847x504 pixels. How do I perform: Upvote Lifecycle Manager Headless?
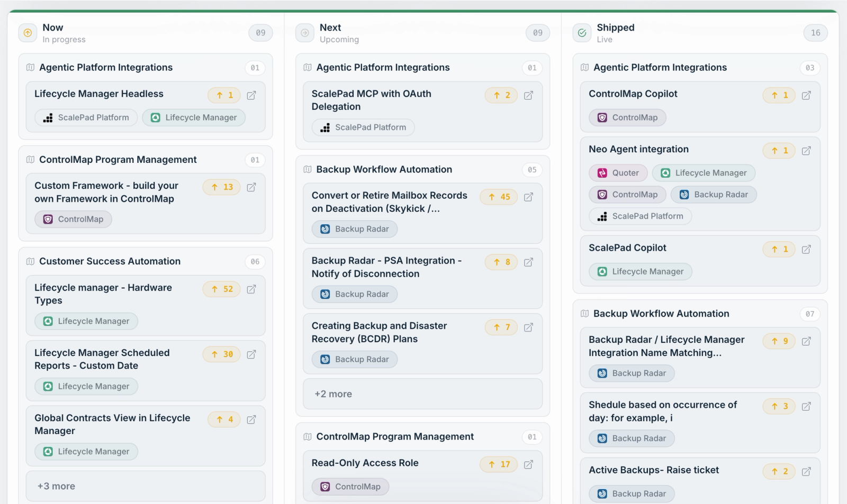point(224,95)
